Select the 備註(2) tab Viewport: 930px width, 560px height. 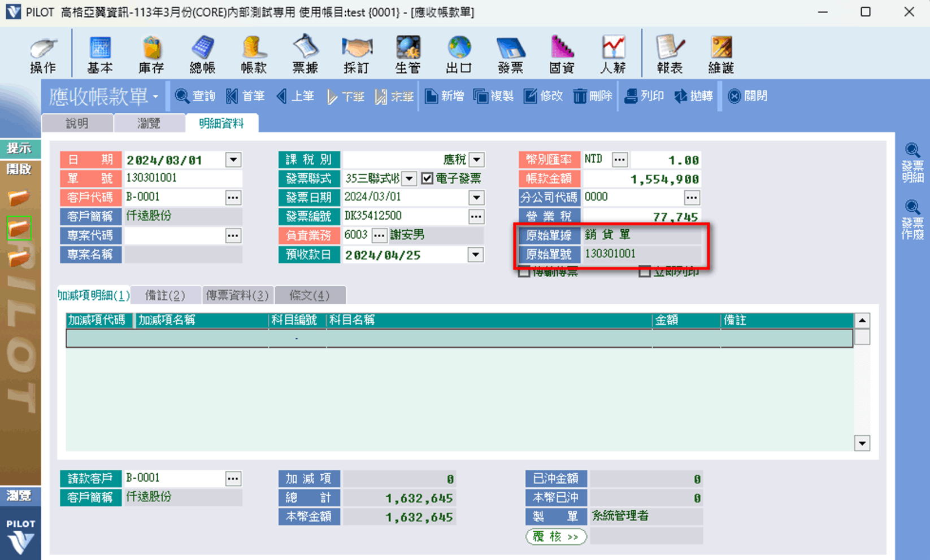165,295
